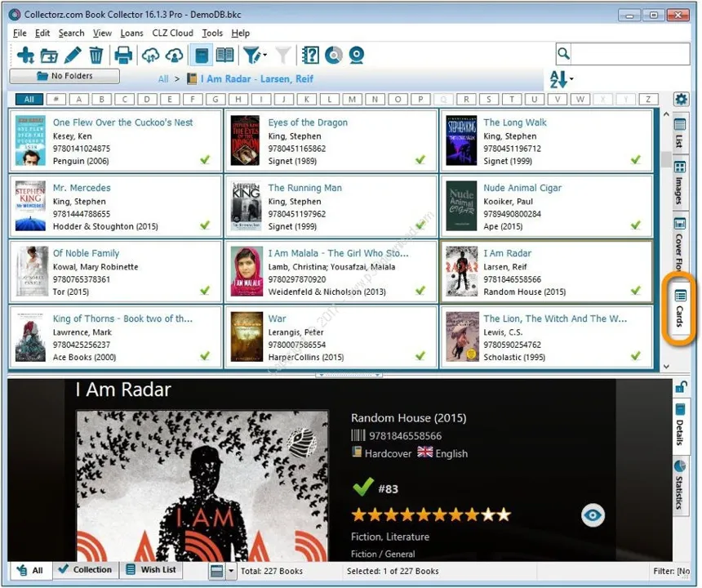Click the Add Book plus icon
The image size is (702, 588).
click(x=25, y=55)
